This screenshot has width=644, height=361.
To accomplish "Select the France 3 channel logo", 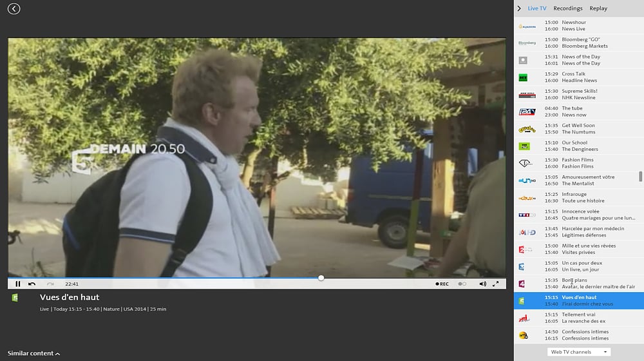I will 521,267.
